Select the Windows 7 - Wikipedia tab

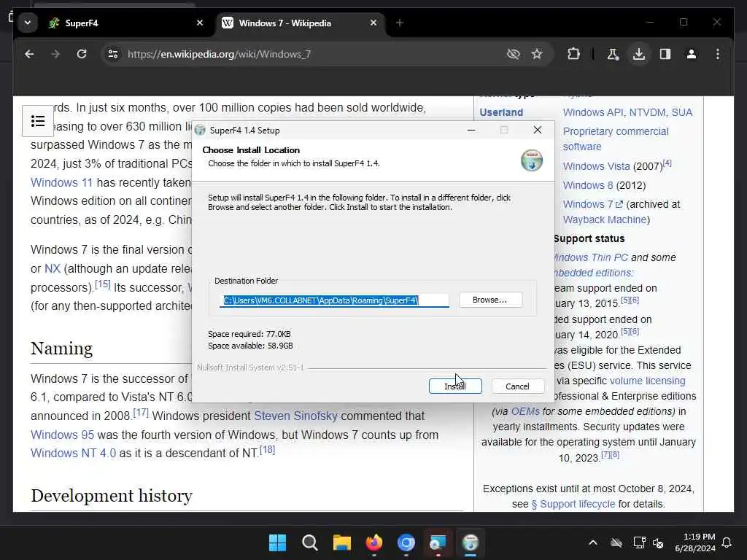click(x=300, y=23)
